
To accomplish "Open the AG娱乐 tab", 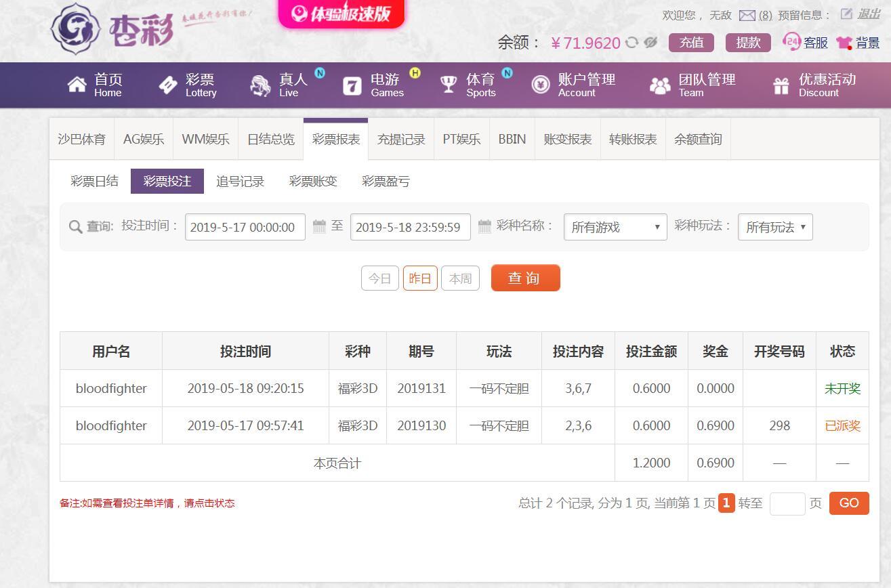I will 144,140.
